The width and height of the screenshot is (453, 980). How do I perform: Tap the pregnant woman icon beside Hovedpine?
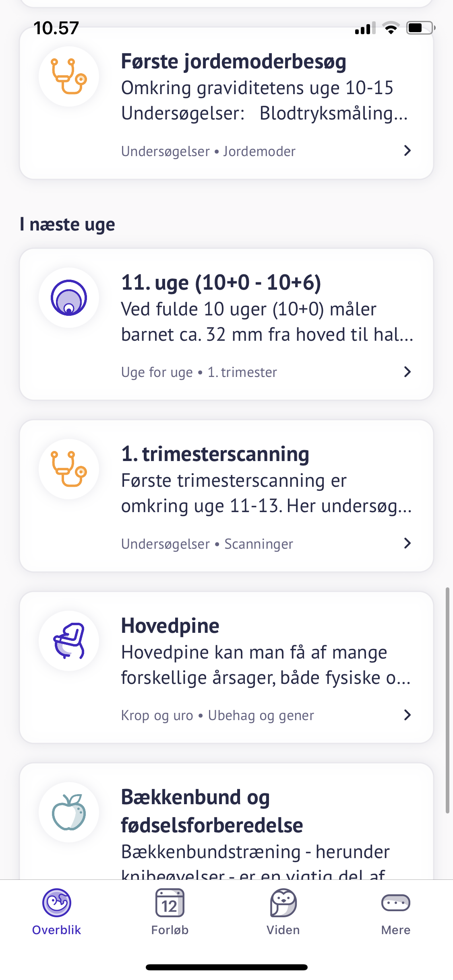[69, 641]
